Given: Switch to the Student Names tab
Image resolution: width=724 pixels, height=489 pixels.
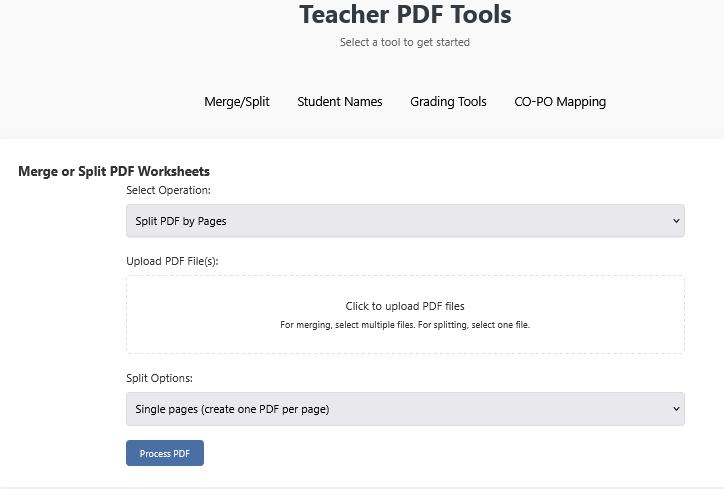Looking at the screenshot, I should [339, 101].
